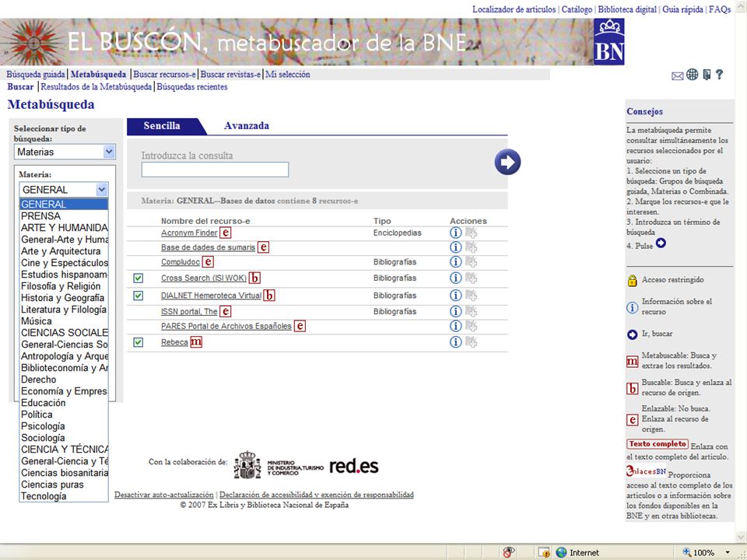Open Mi selección menu item
Screen dimensions: 747x560
[288, 75]
